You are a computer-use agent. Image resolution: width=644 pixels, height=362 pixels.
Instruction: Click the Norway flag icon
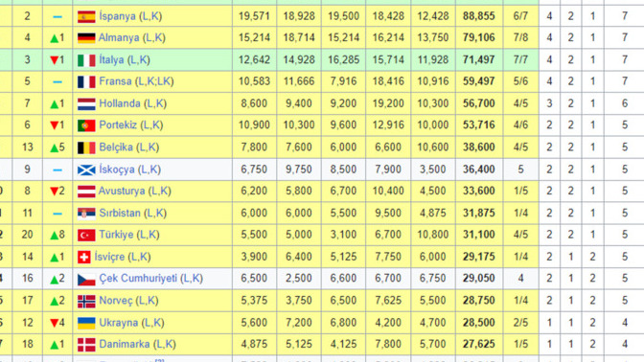point(86,301)
